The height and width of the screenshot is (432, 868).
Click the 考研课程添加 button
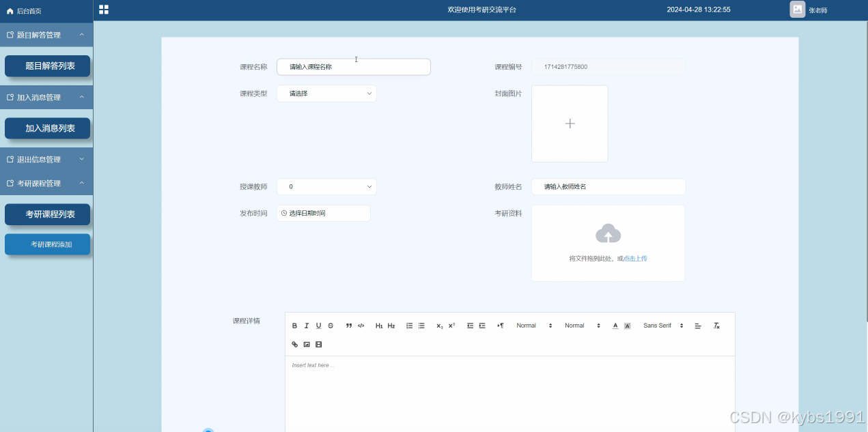(48, 244)
